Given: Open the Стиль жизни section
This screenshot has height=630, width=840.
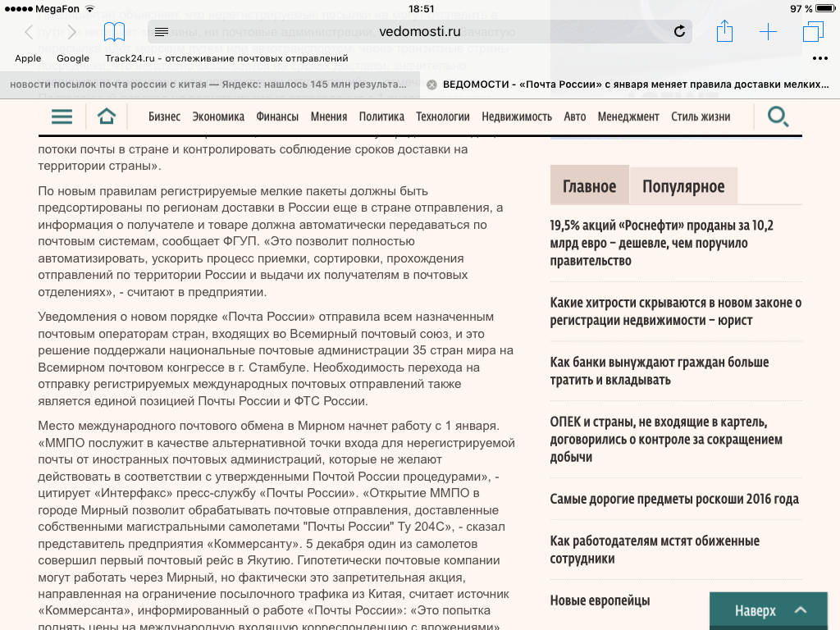Looking at the screenshot, I should tap(701, 116).
